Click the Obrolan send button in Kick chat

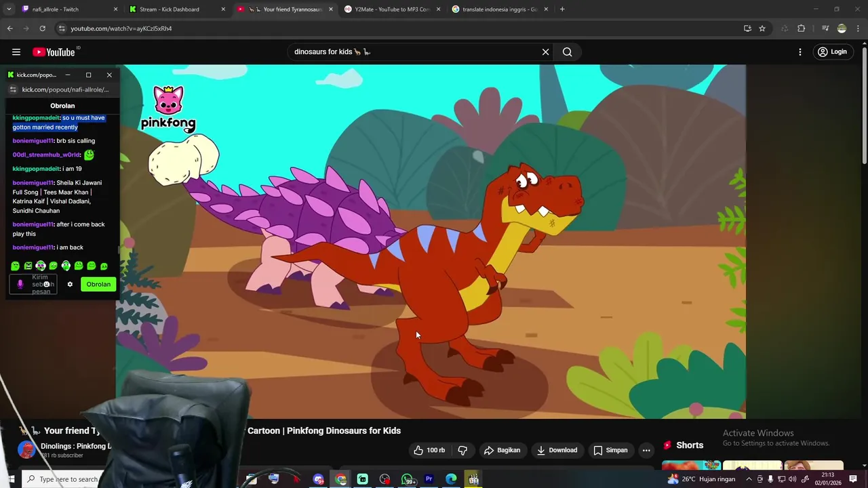click(x=98, y=285)
